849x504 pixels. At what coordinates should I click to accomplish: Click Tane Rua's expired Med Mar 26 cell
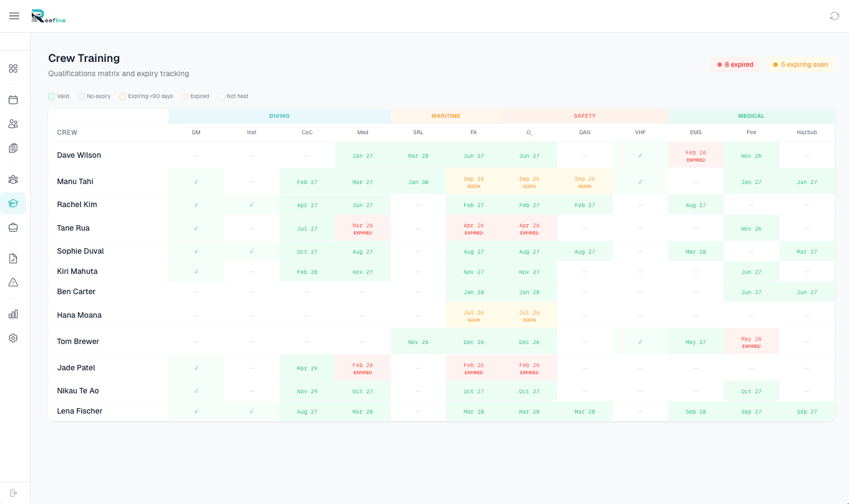pos(363,228)
